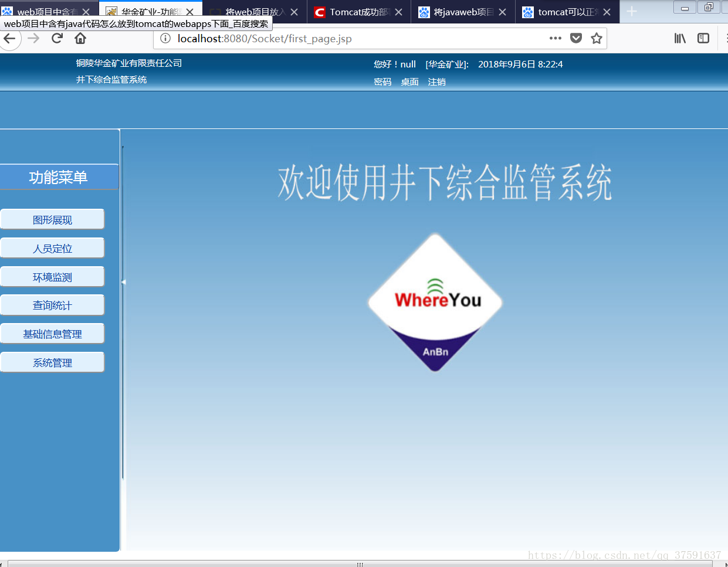
Task: Open page actions three-dot menu
Action: coord(555,39)
